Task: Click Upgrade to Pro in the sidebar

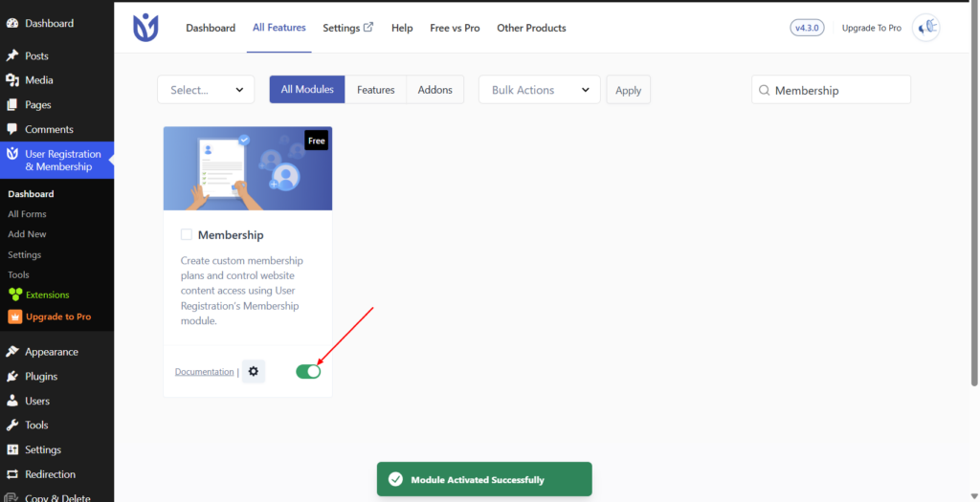Action: click(58, 316)
